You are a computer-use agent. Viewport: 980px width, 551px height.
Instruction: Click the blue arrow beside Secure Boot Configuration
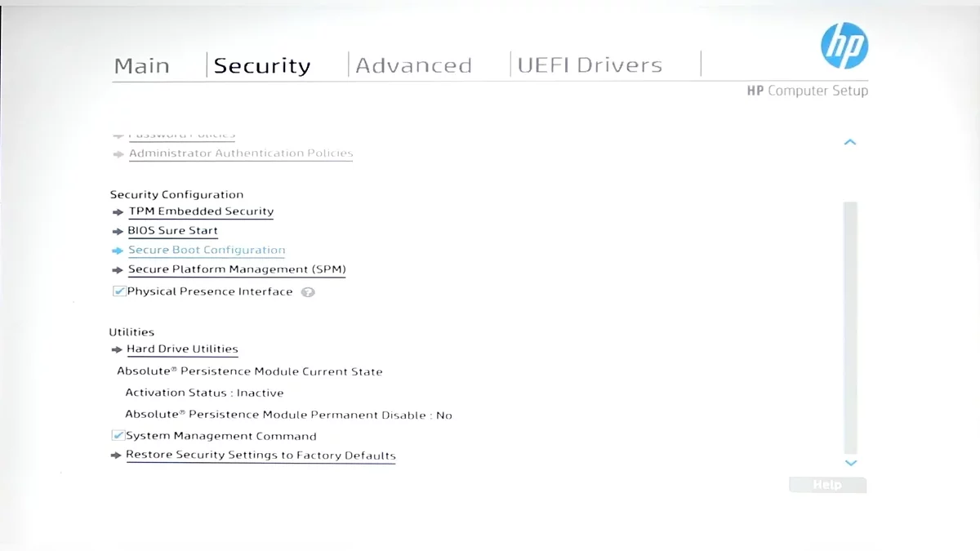118,251
